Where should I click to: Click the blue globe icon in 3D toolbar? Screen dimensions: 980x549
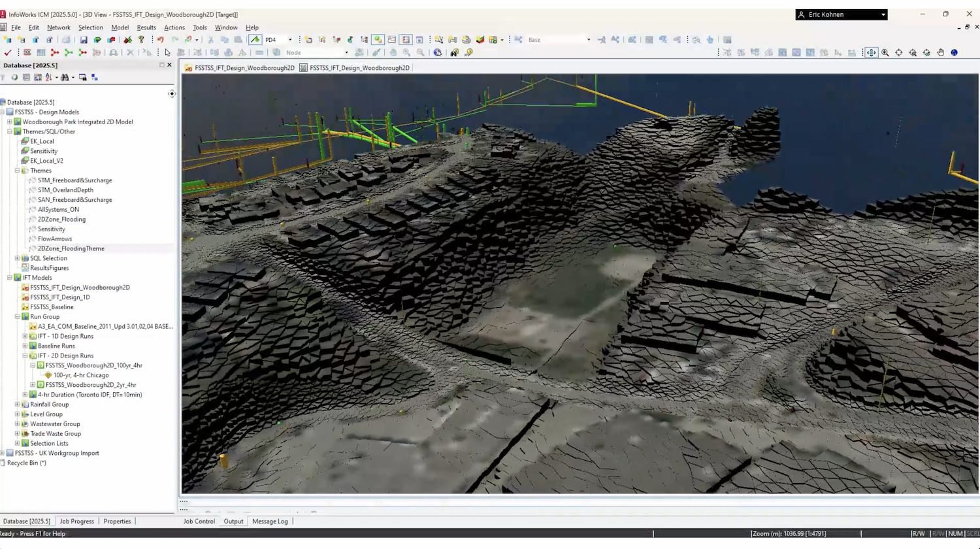954,52
